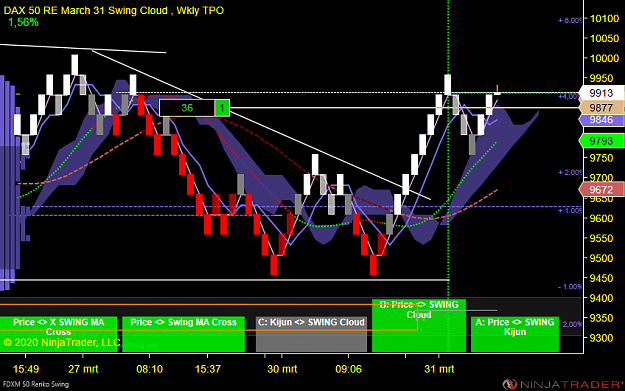Screen dimensions: 625x391
Task: Select the 9913 current price marker
Action: (601, 93)
